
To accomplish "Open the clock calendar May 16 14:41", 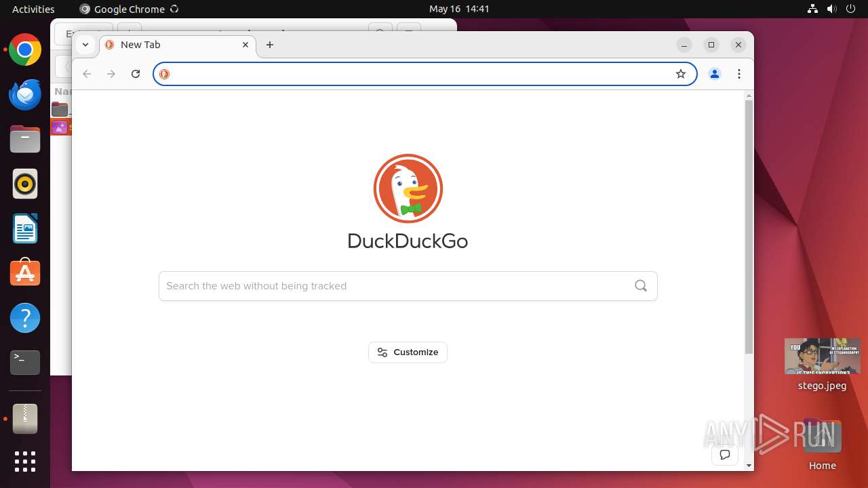I will 459,9.
